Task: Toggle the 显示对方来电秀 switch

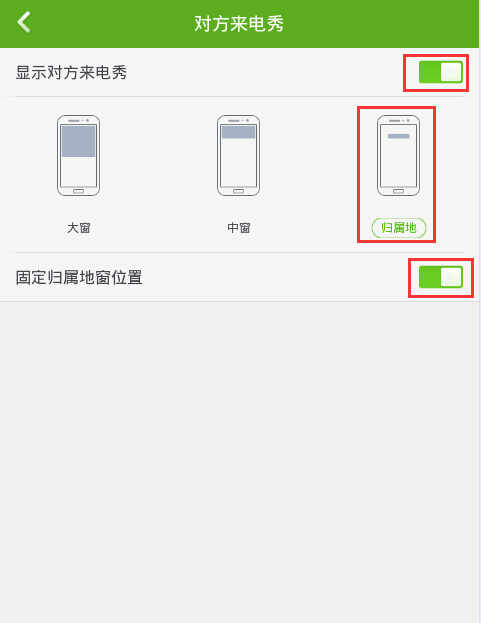Action: click(440, 72)
